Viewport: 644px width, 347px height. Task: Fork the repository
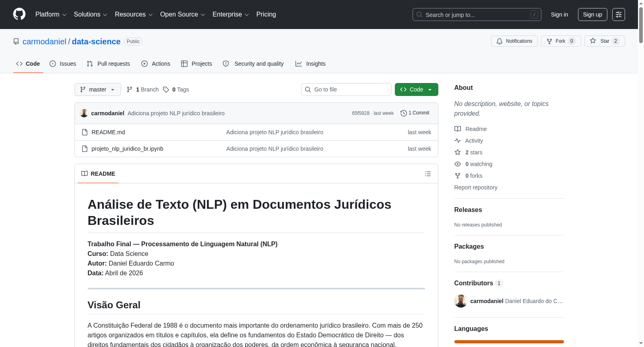point(561,41)
